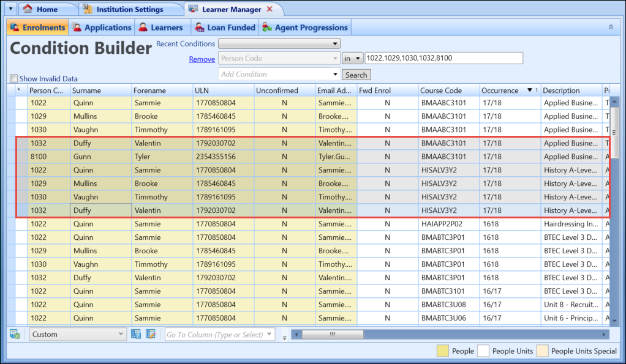The image size is (626, 364).
Task: Expand the Recent Conditions dropdown
Action: [x=279, y=43]
